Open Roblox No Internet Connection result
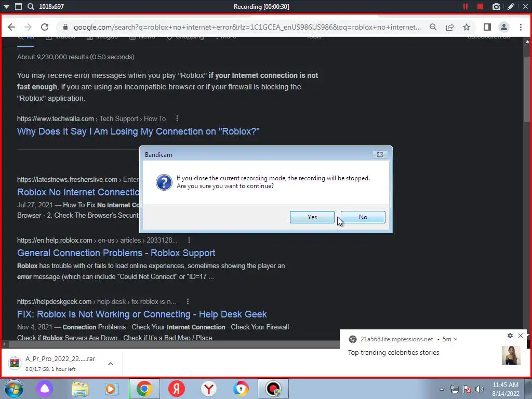Viewport: 532px width, 399px height. [x=78, y=192]
